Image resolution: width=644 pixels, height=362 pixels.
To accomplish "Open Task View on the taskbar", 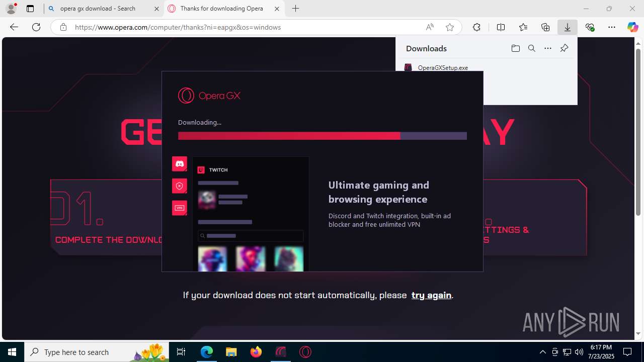I will [181, 352].
